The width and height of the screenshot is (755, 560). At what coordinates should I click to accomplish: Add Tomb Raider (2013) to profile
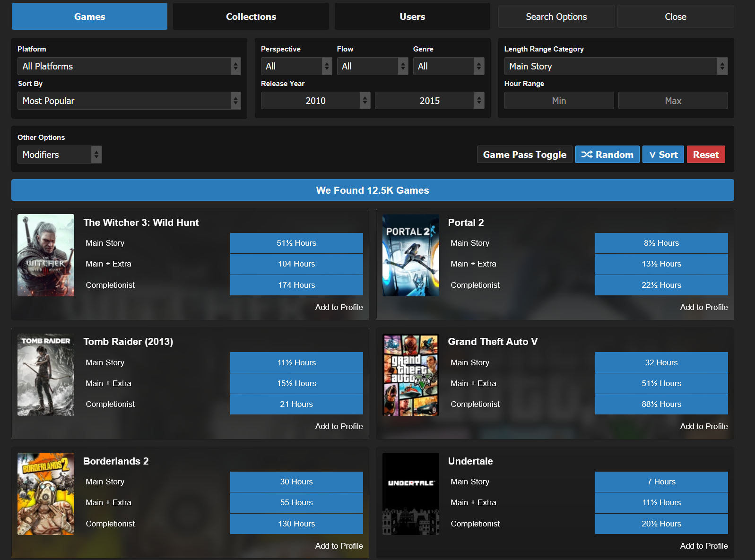coord(339,426)
